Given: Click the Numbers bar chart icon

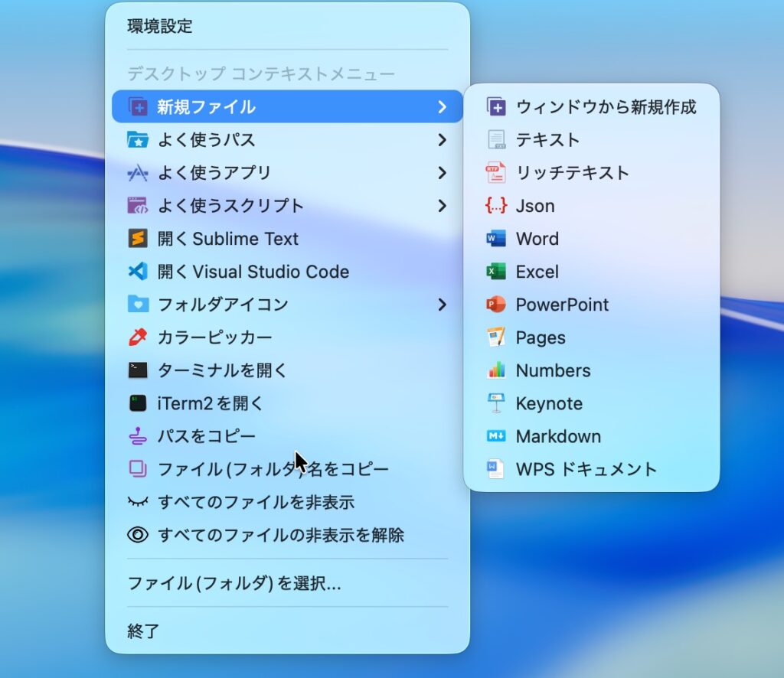Looking at the screenshot, I should pos(496,370).
